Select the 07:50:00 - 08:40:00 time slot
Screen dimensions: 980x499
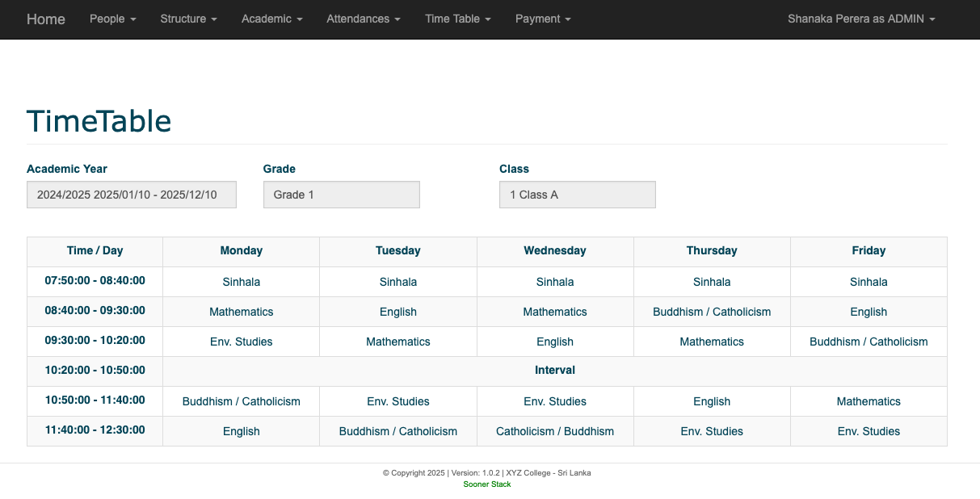coord(95,281)
